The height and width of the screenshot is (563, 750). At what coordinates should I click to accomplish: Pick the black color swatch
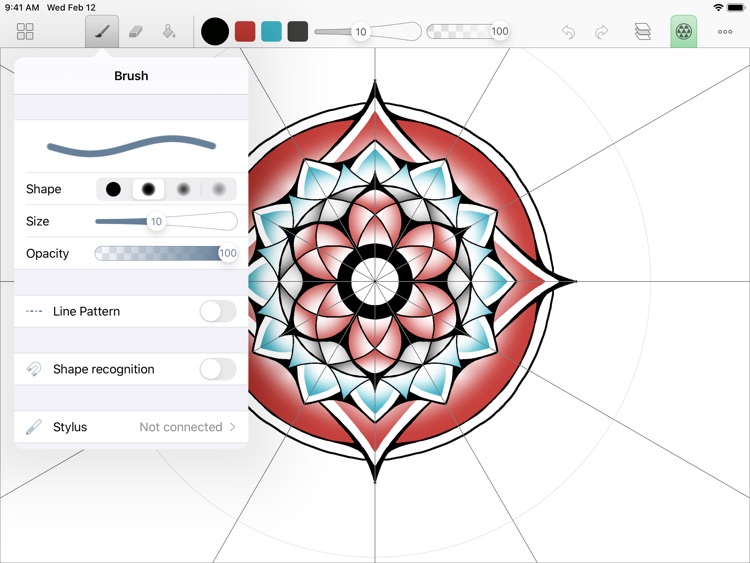(215, 31)
